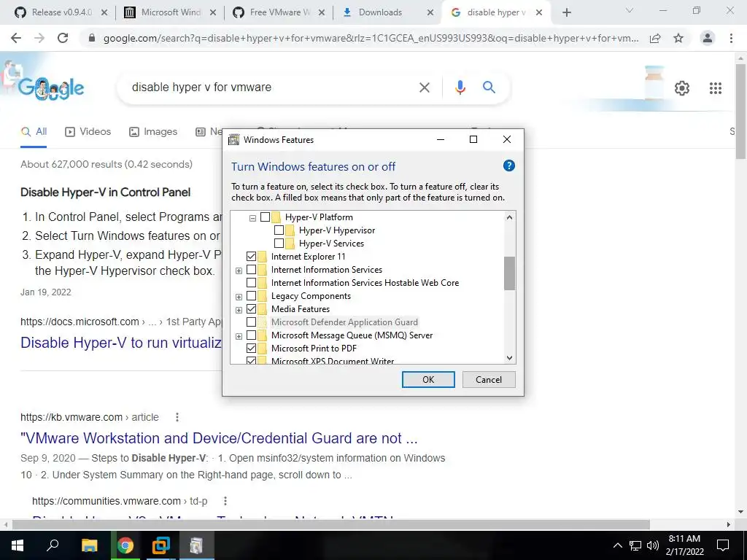Select the Images search filter
Screen dimensions: 747x560
tap(153, 131)
